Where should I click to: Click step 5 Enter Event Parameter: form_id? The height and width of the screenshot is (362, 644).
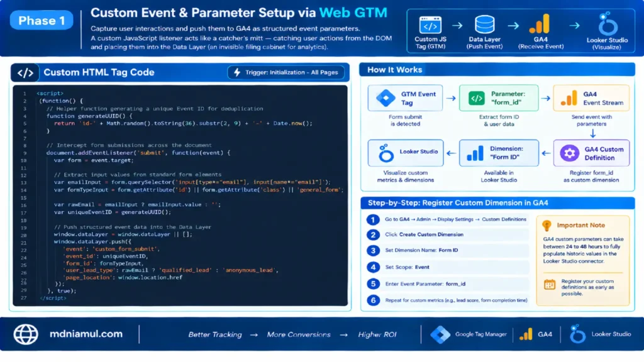pyautogui.click(x=447, y=284)
